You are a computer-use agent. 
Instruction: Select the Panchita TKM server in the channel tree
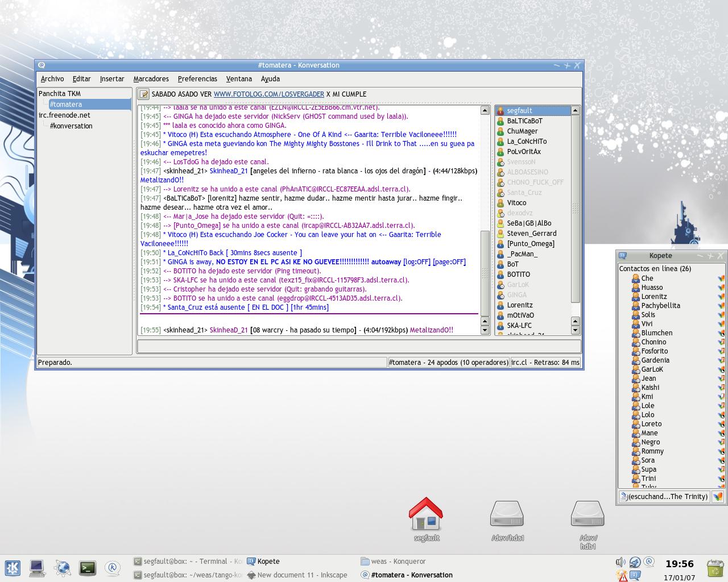60,94
